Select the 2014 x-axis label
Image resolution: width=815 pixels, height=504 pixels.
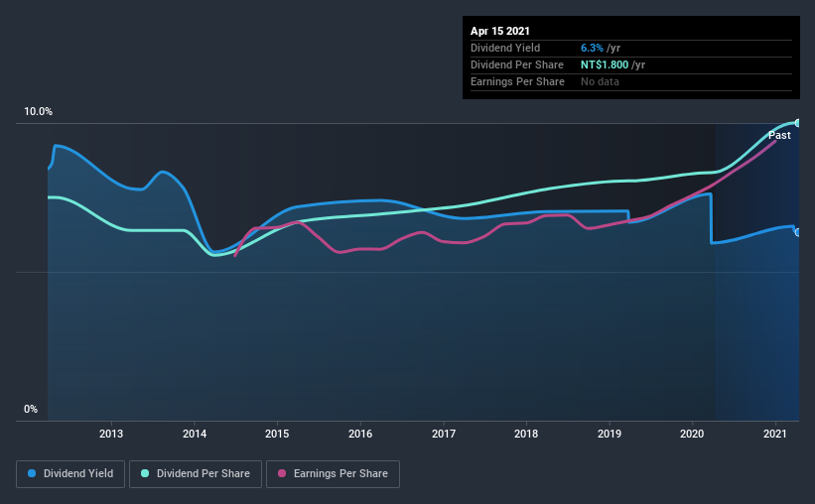[x=195, y=434]
